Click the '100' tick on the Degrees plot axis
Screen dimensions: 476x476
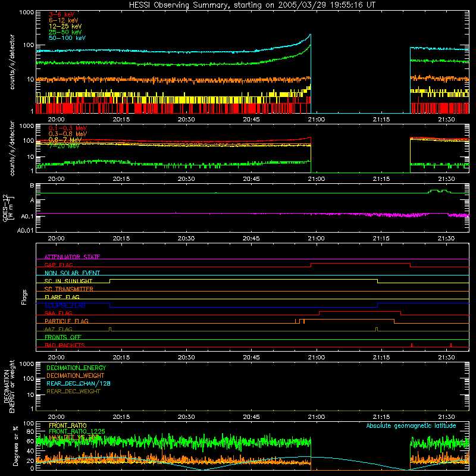(x=29, y=424)
